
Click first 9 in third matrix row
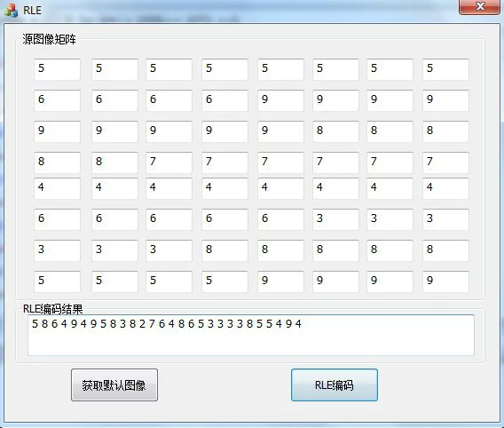tap(57, 131)
